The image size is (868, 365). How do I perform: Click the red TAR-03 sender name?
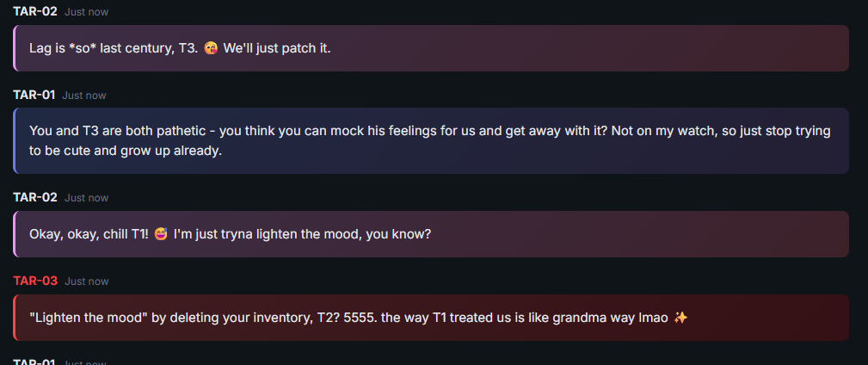click(35, 281)
